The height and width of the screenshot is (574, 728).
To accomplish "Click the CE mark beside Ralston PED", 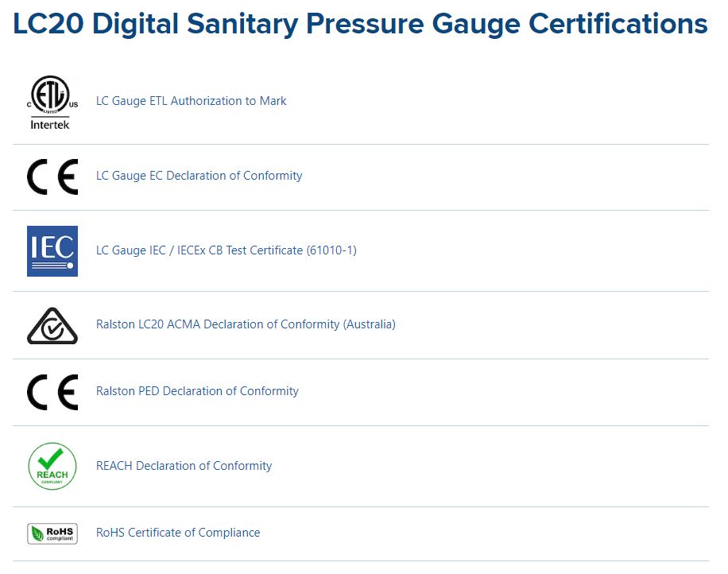I will point(52,392).
